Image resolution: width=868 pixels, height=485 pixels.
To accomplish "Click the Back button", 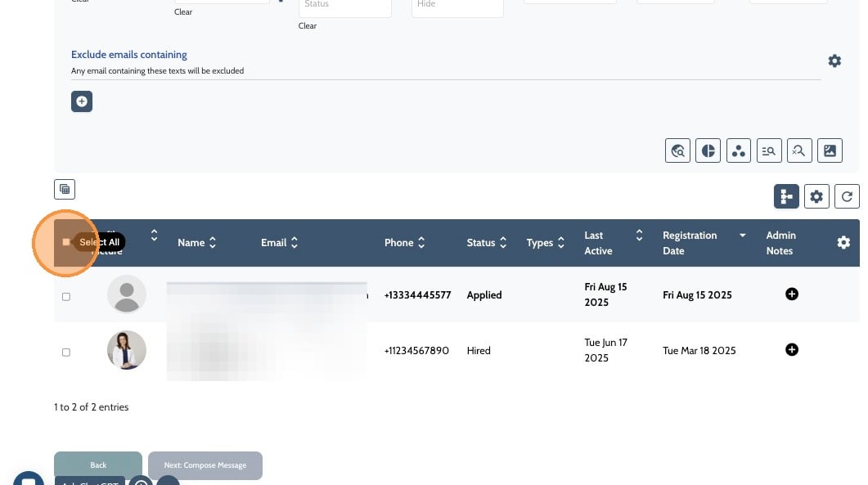I will pyautogui.click(x=98, y=465).
